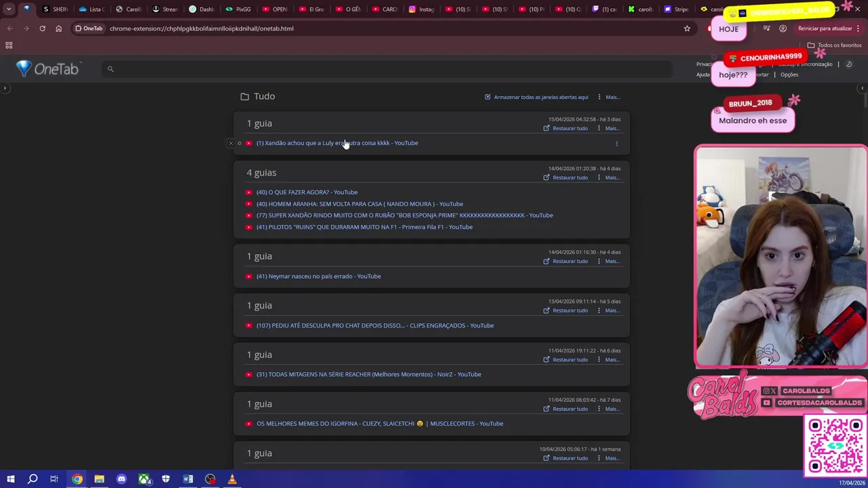Click YouTube favicon beside Neymar nasceu
Viewport: 868px width, 488px height.
click(249, 277)
